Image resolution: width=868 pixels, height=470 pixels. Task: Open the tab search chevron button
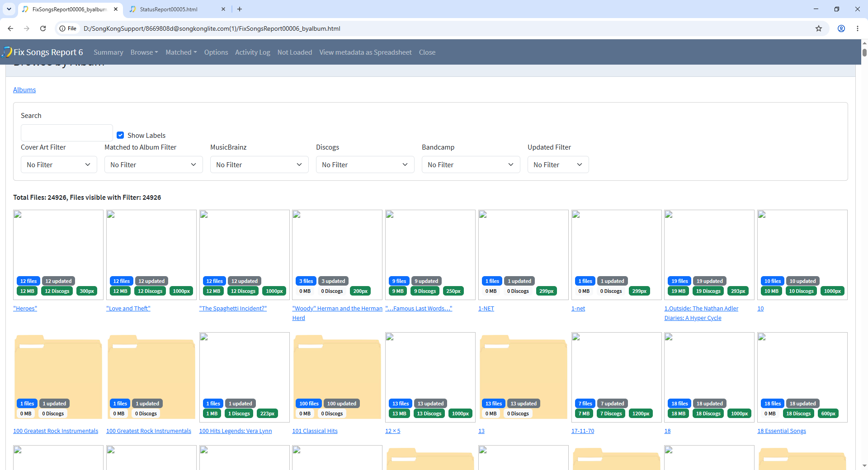coord(9,9)
